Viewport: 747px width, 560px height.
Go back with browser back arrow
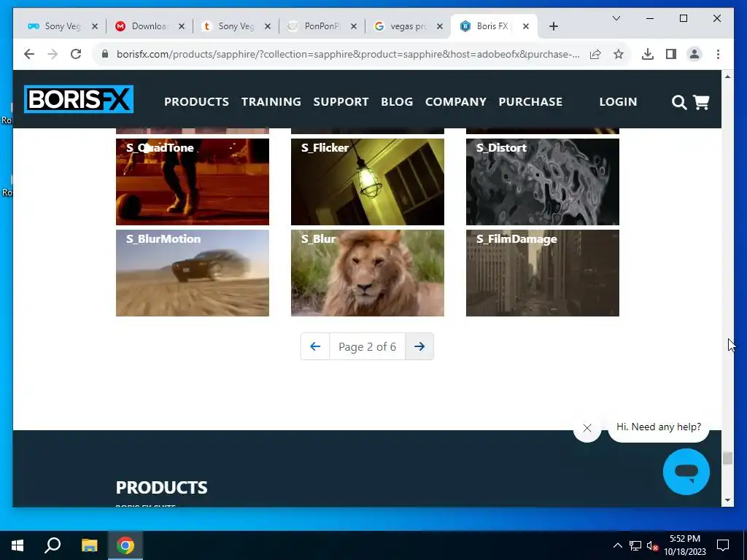29,54
